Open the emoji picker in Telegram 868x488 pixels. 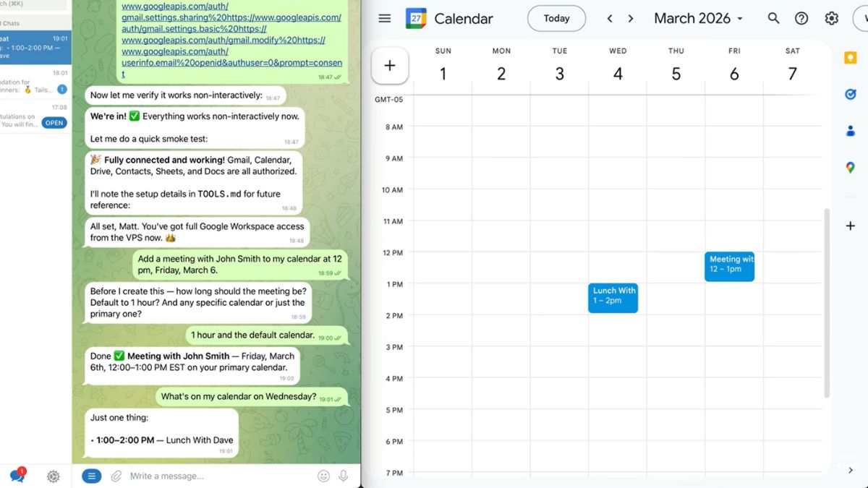(x=323, y=476)
